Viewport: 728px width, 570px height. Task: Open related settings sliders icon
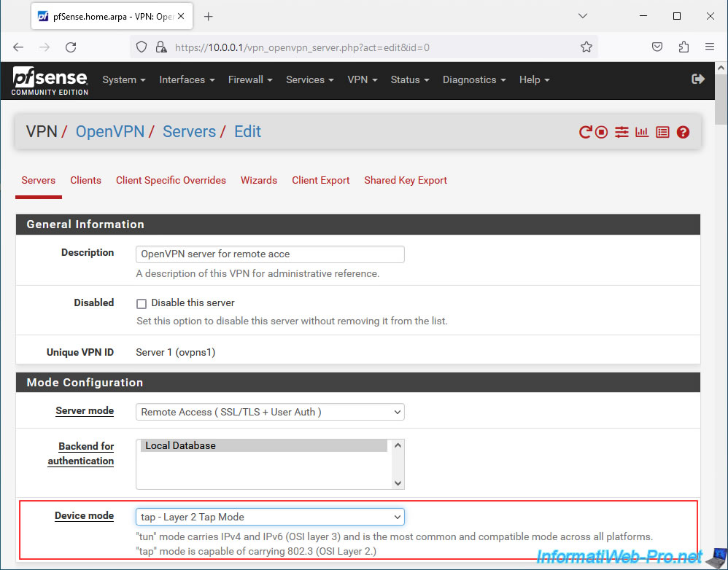621,132
